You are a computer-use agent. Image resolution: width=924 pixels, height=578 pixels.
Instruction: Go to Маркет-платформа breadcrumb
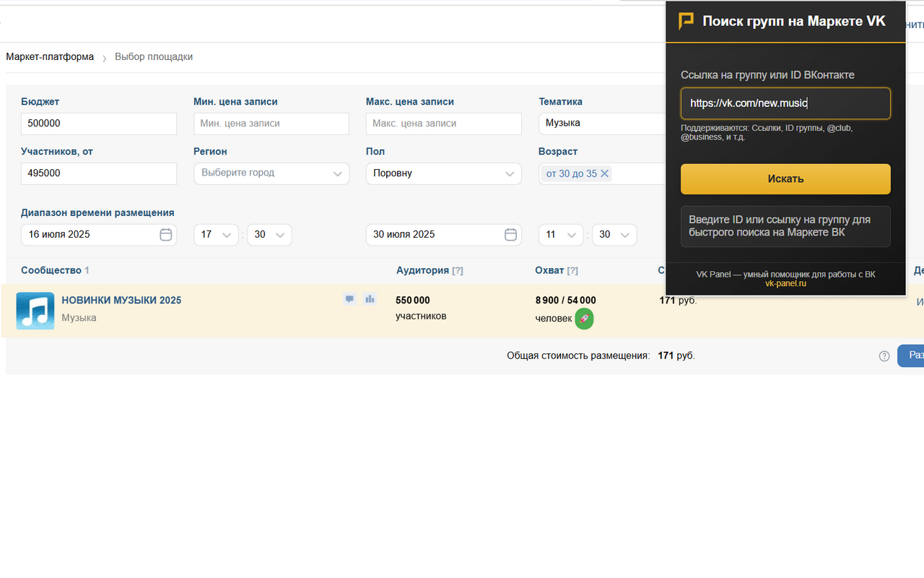pyautogui.click(x=50, y=57)
